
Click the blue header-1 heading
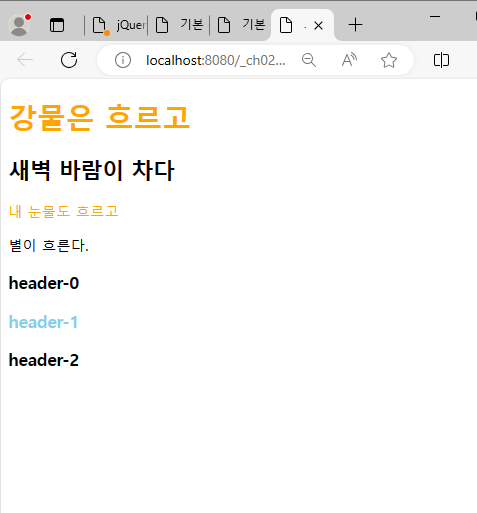(x=43, y=322)
